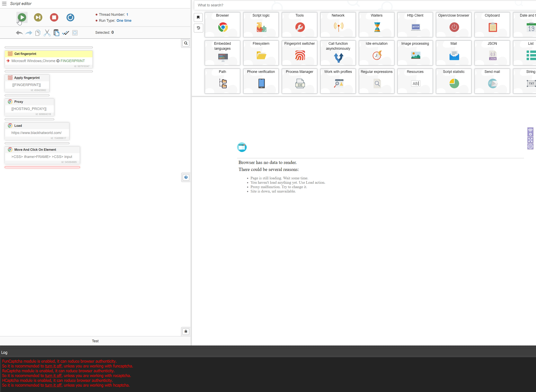
Task: Click the Test button below script
Action: pyautogui.click(x=95, y=341)
